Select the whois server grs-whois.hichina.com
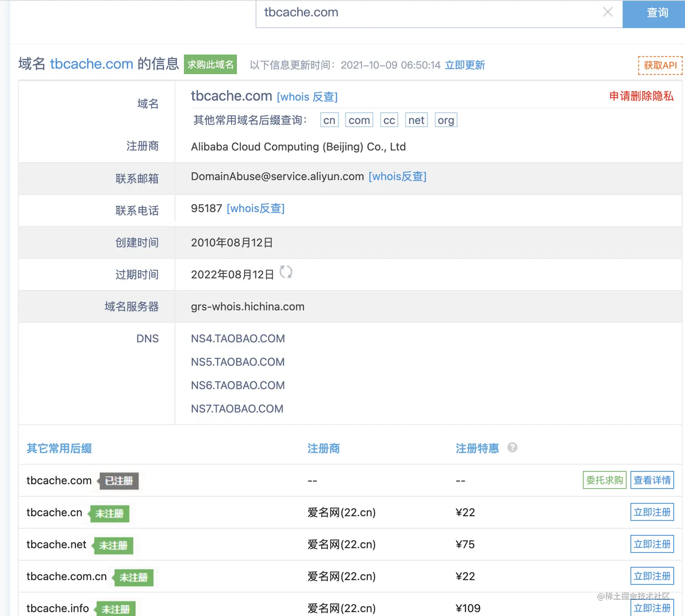The height and width of the screenshot is (616, 685). [x=247, y=306]
